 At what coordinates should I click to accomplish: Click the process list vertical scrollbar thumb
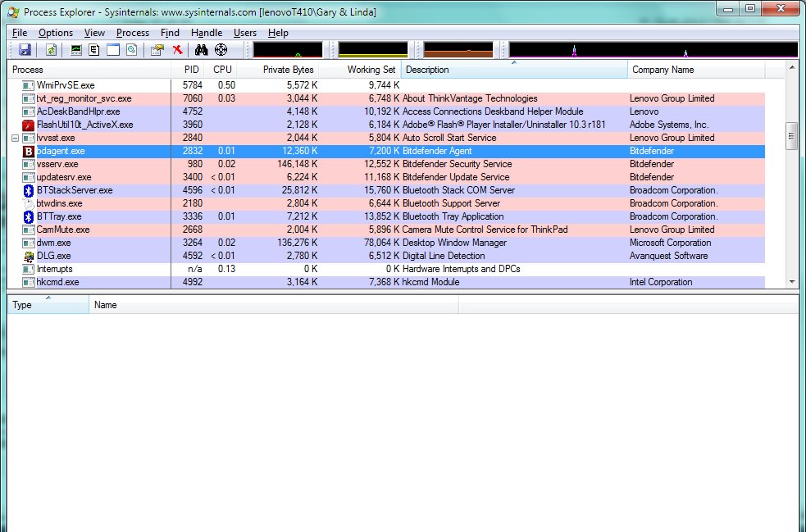791,136
